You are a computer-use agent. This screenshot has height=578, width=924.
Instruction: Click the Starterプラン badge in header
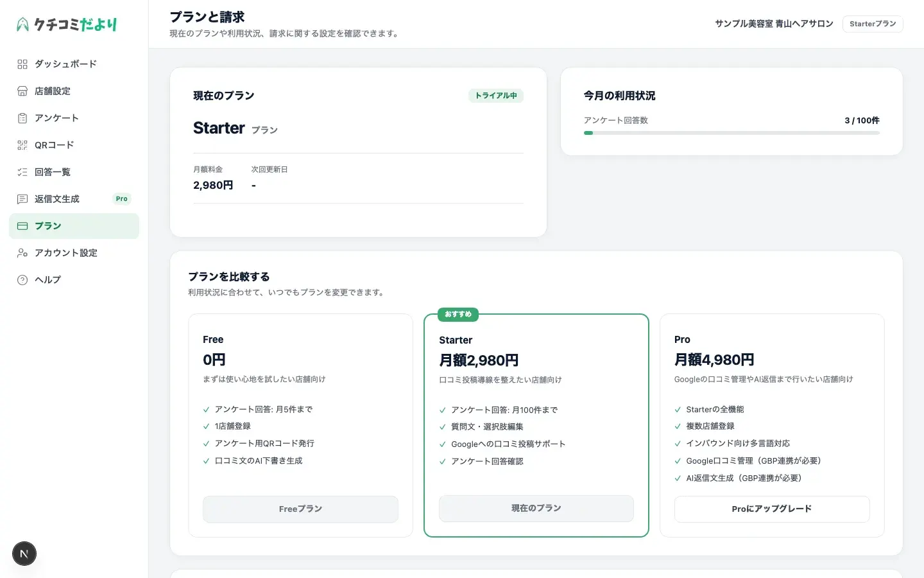pyautogui.click(x=873, y=24)
